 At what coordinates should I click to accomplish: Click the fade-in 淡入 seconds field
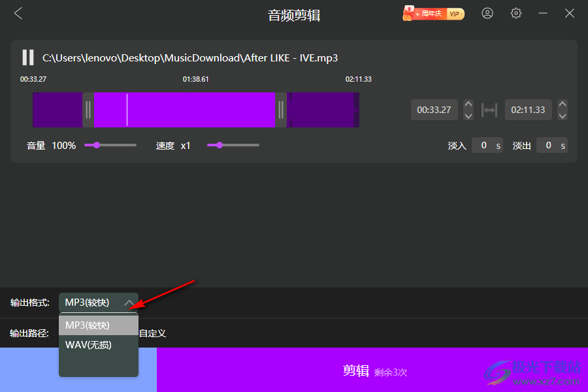click(487, 145)
